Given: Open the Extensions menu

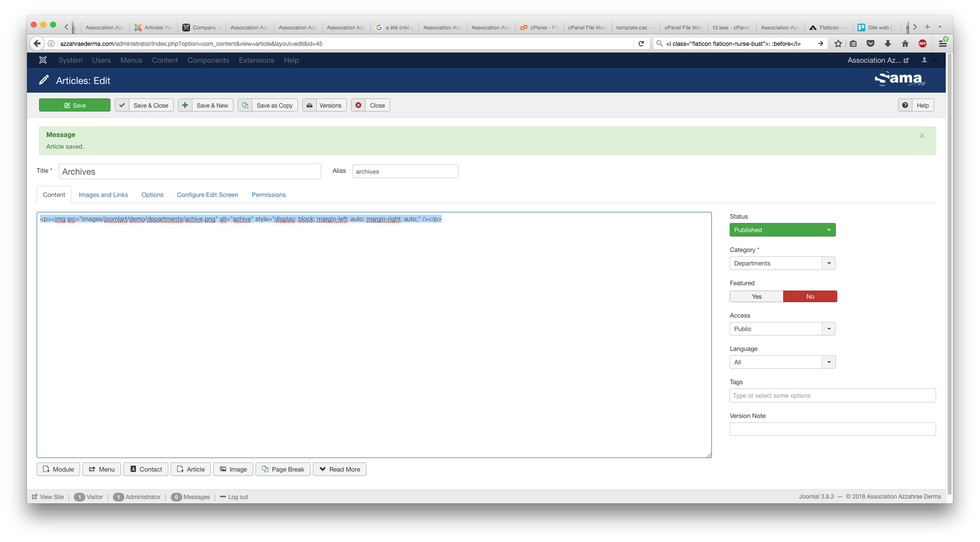Looking at the screenshot, I should click(x=256, y=60).
